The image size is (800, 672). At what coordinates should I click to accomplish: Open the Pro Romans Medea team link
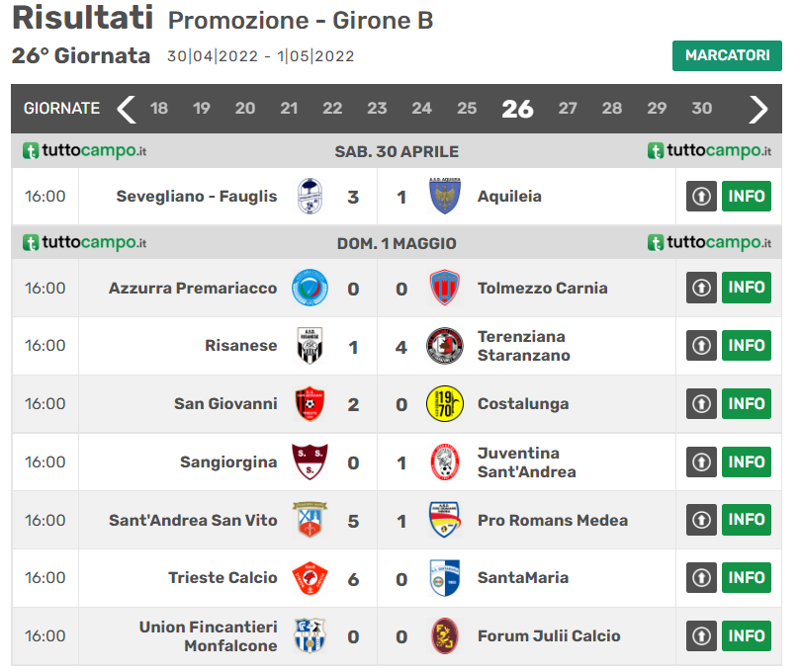pyautogui.click(x=552, y=520)
